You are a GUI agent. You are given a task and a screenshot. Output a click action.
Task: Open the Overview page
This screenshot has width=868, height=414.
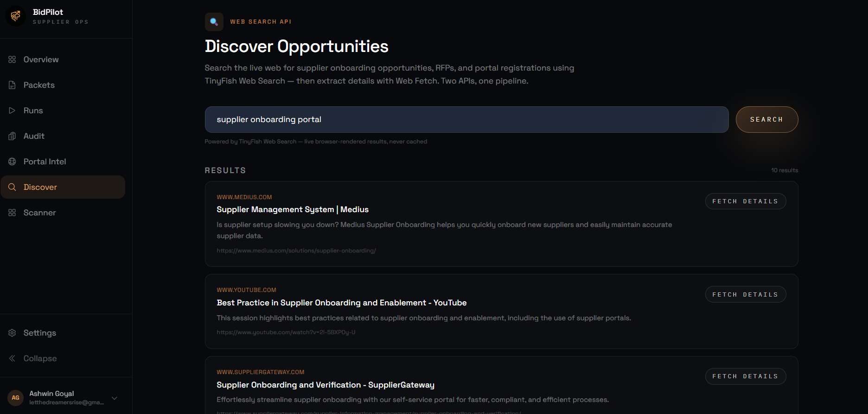pos(63,59)
